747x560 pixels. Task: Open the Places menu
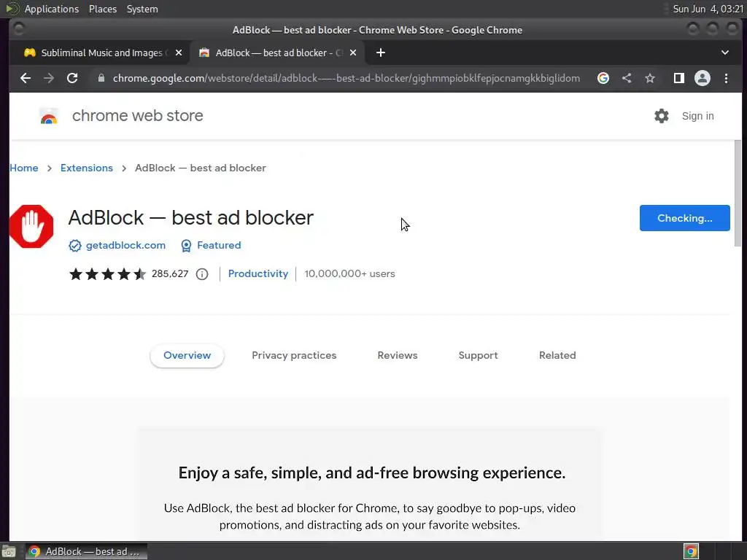(x=103, y=9)
